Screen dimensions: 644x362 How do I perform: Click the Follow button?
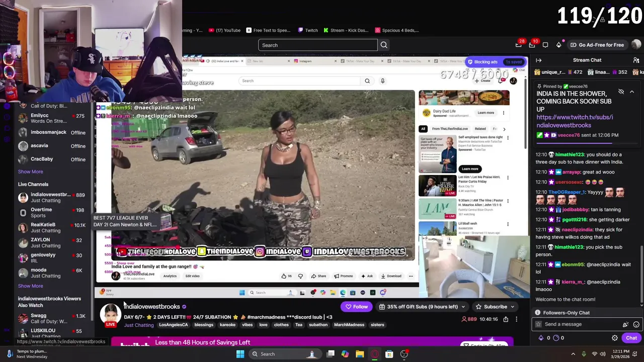point(356,307)
